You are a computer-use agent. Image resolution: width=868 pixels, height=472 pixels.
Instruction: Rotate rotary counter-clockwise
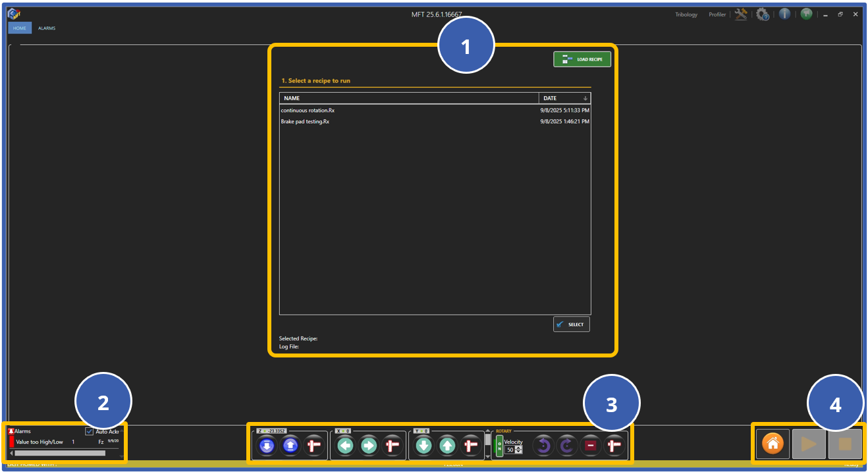(542, 446)
